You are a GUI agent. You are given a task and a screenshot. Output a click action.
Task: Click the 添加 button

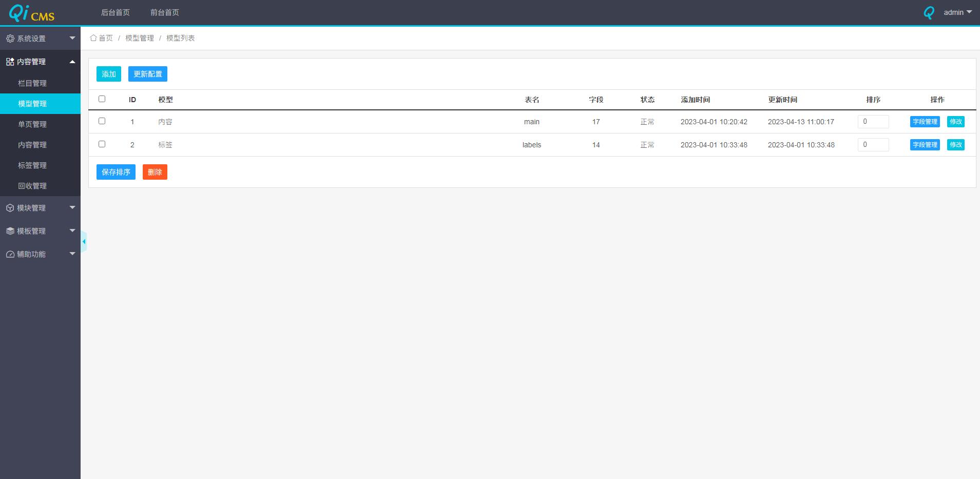tap(109, 74)
